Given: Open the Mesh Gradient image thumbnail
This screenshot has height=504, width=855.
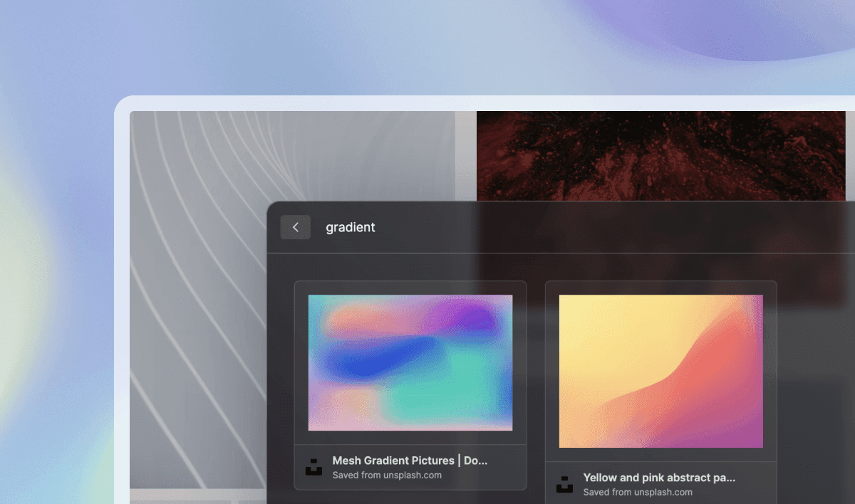Looking at the screenshot, I should click(x=410, y=362).
